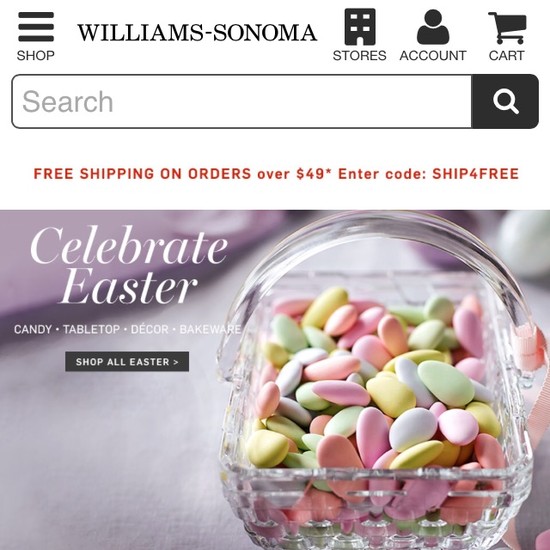This screenshot has width=550, height=550.
Task: Select BAKEWARE in the Easter banner
Action: (x=210, y=329)
